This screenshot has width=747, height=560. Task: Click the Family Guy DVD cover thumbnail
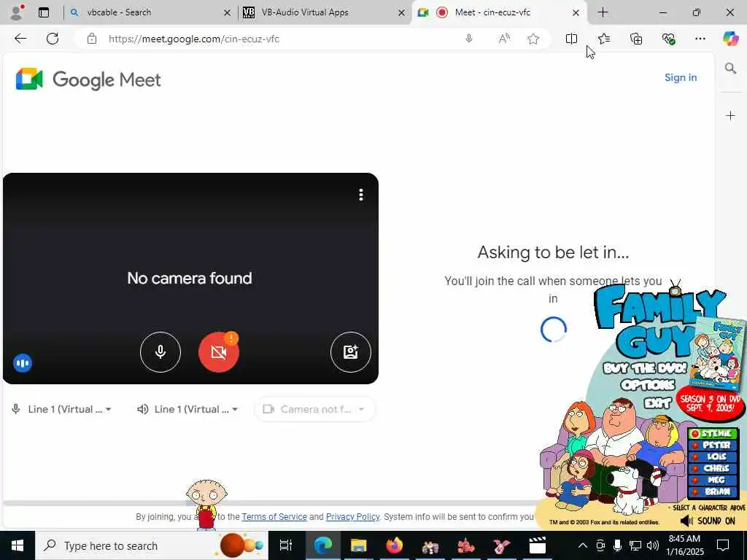tap(719, 354)
